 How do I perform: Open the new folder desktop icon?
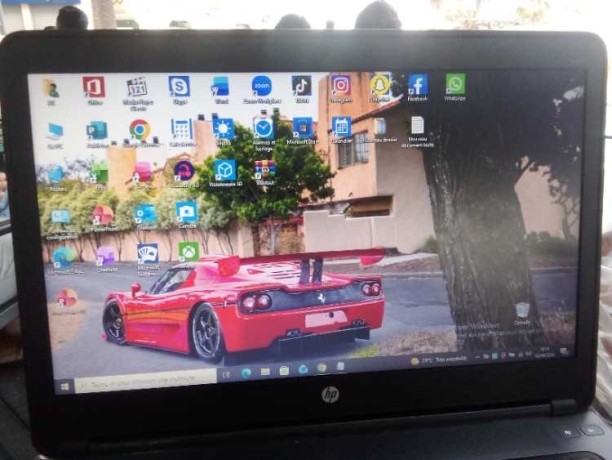coord(379,130)
